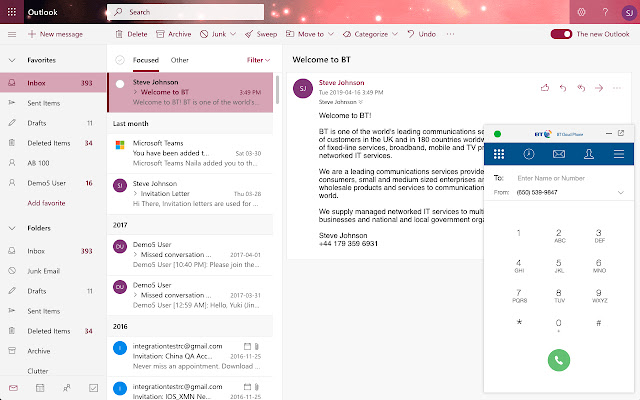The width and height of the screenshot is (640, 400).
Task: Compose a New message
Action: click(55, 34)
